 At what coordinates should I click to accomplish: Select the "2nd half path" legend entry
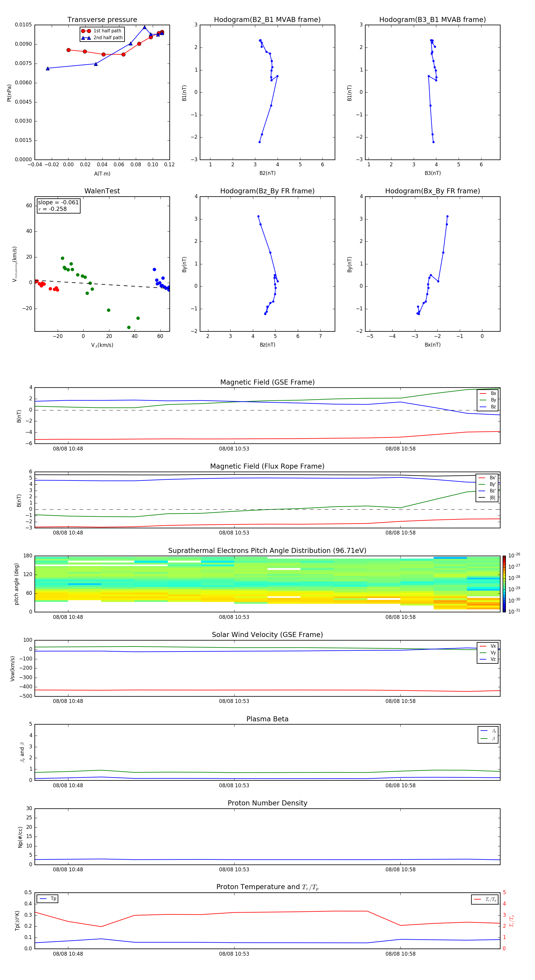coord(102,38)
